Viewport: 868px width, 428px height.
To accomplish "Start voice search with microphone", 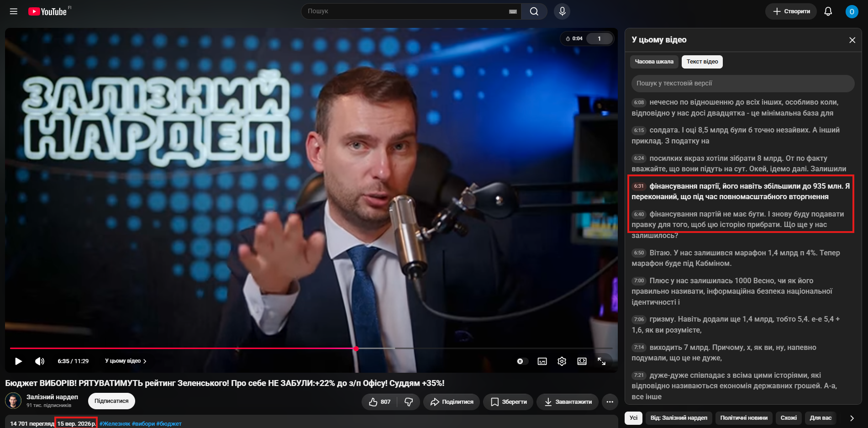I will pyautogui.click(x=562, y=11).
